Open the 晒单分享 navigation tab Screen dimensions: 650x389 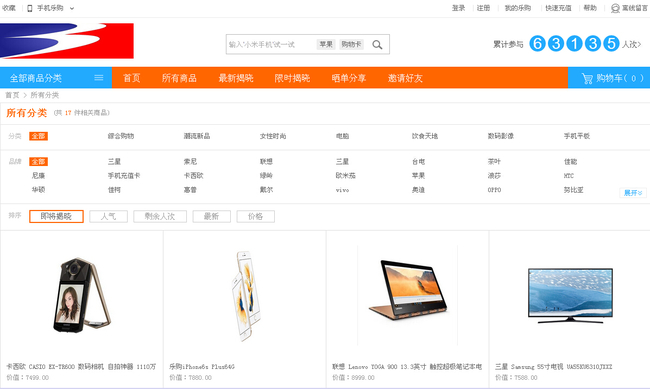pos(349,78)
